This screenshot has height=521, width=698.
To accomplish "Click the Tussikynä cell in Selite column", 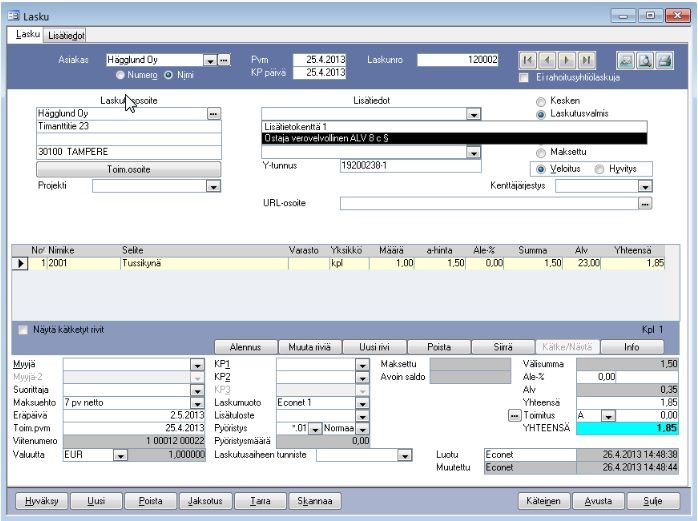I will coord(204,264).
